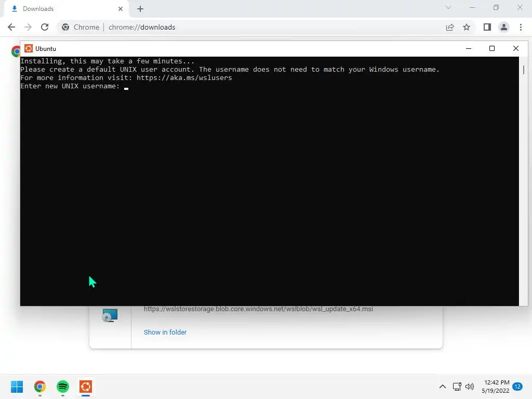
Task: Click the Chrome site info chip
Action: (81, 27)
